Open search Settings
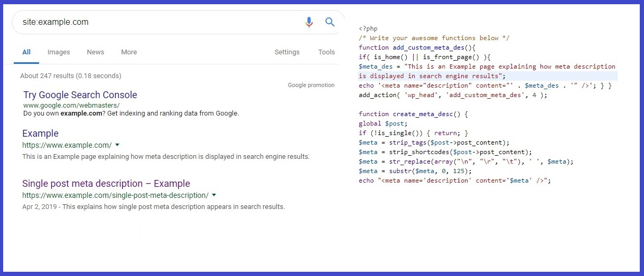This screenshot has height=276, width=644. [x=287, y=52]
